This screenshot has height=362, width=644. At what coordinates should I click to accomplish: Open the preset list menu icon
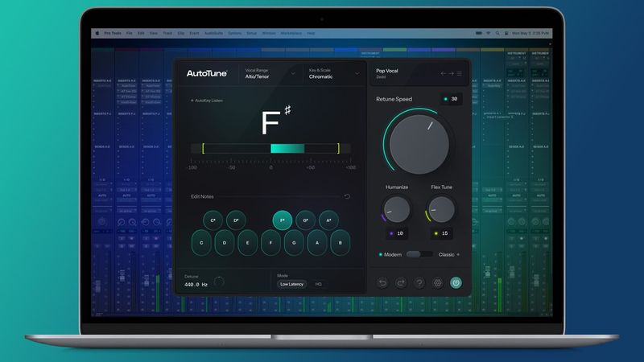[459, 73]
